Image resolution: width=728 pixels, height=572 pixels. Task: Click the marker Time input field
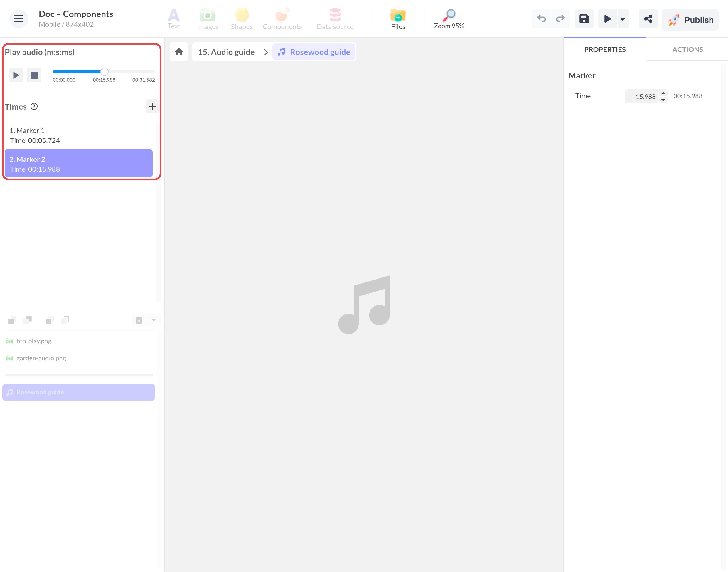[x=641, y=96]
